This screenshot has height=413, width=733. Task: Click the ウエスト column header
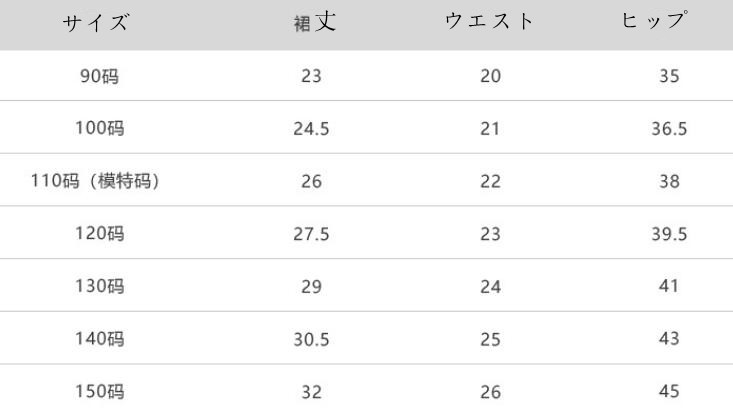point(489,21)
